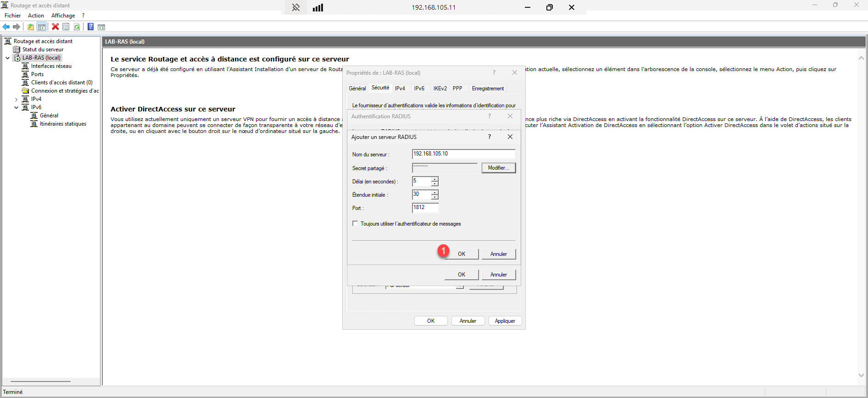Image resolution: width=868 pixels, height=398 pixels.
Task: Click Modifier button for shared secret
Action: 498,168
